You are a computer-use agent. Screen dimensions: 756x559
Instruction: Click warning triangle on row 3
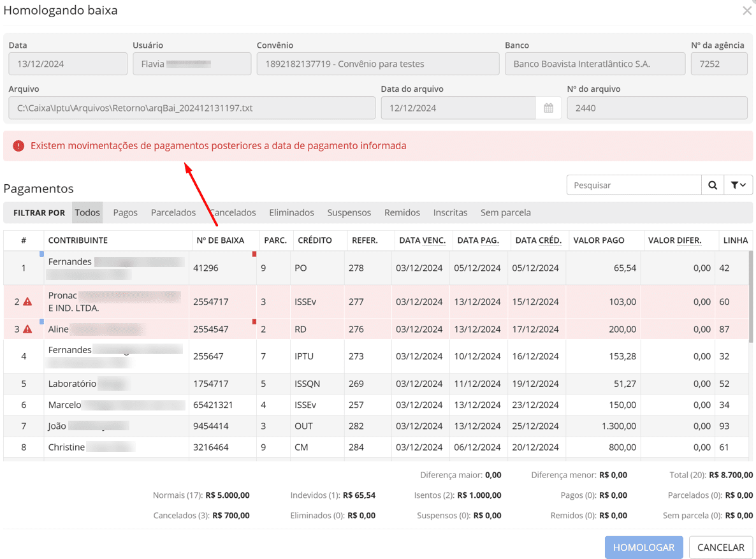coord(27,330)
